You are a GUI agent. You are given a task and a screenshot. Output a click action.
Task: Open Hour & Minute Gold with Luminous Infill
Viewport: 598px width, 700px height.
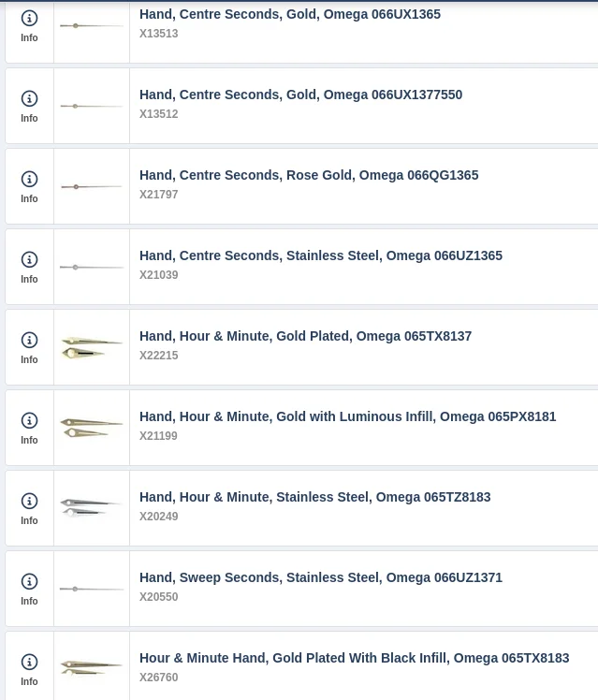(x=347, y=416)
